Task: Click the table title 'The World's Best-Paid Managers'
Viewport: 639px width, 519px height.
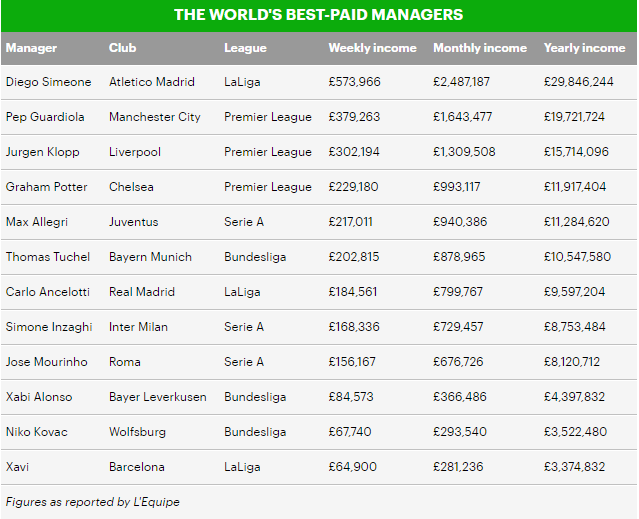Action: point(318,15)
